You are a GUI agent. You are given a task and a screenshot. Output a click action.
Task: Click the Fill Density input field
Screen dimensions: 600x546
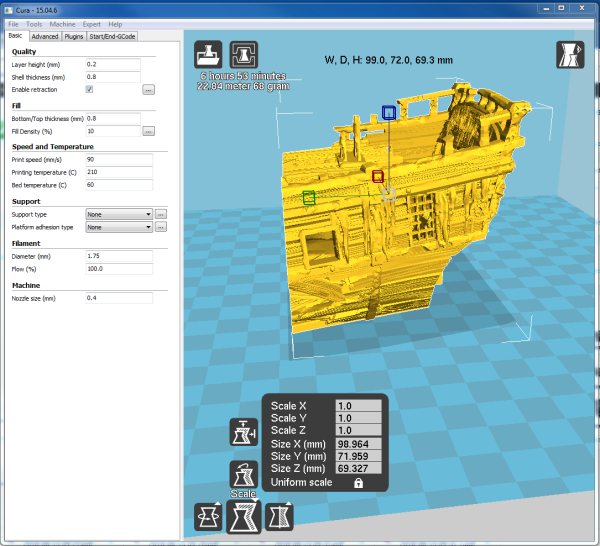click(x=113, y=131)
